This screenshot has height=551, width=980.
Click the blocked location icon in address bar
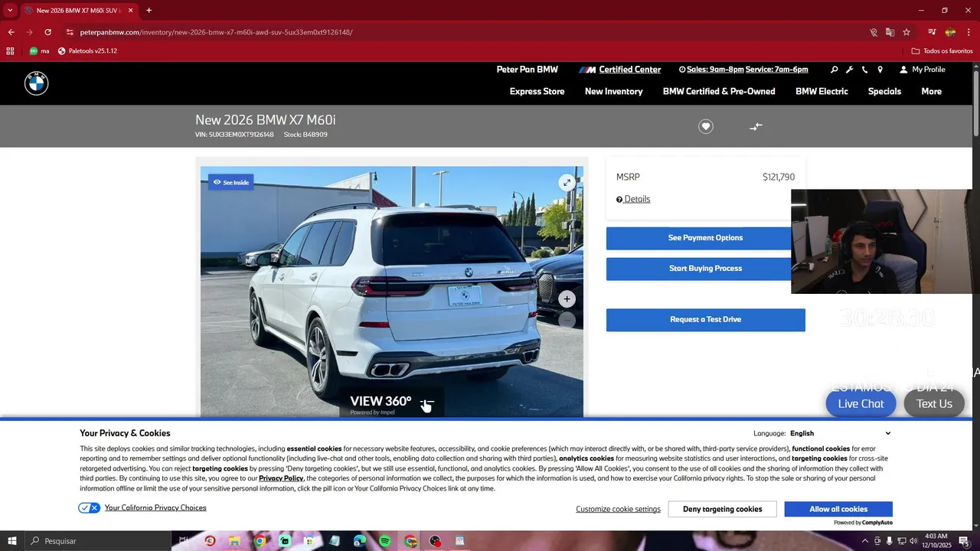874,32
